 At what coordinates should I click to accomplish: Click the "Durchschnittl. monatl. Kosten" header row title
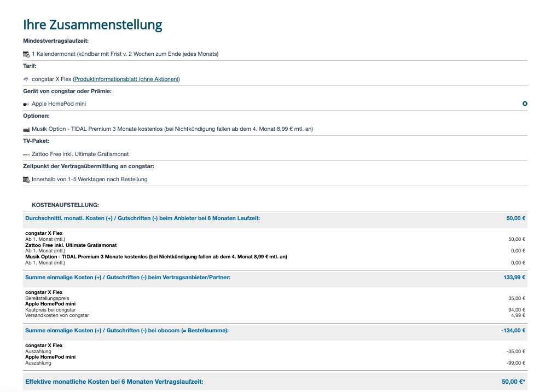142,218
